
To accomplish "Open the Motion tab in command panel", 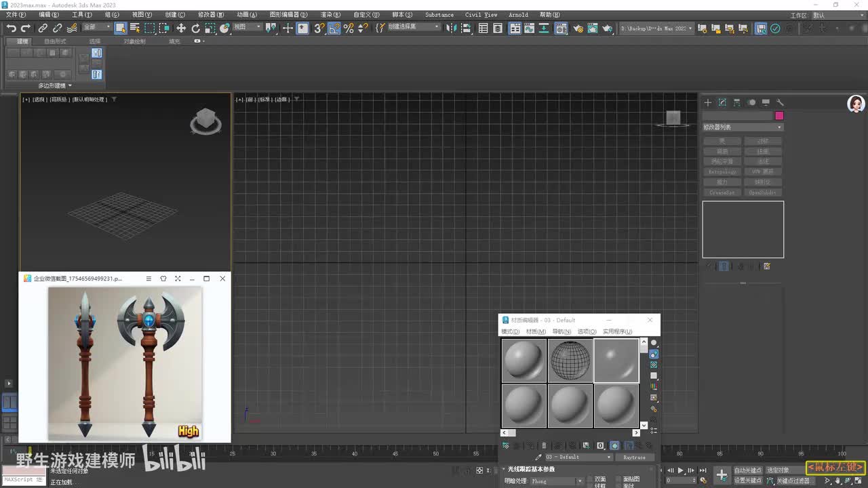I will (x=751, y=102).
